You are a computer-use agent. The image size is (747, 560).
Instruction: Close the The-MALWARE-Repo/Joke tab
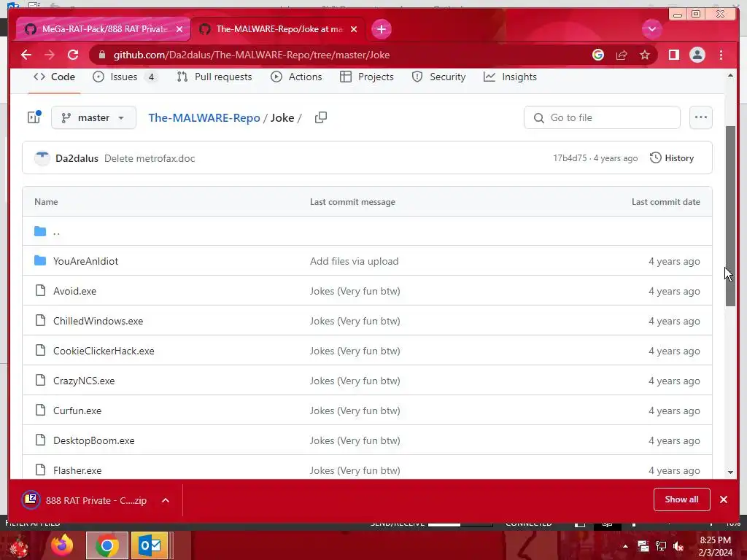point(354,29)
